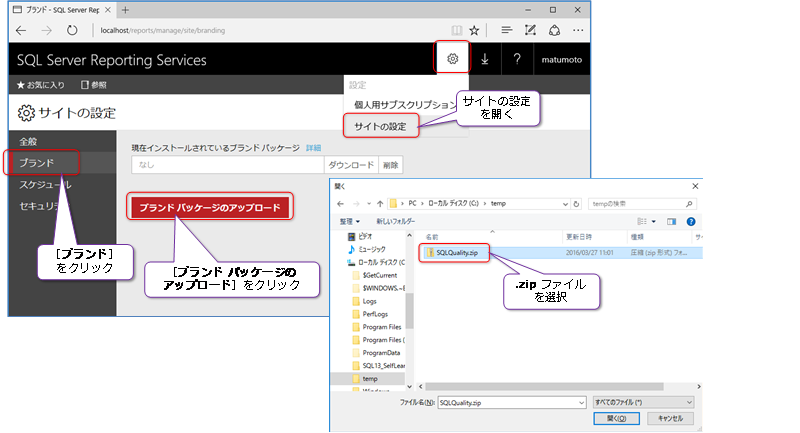Screen dimensions: 800x433
Task: Click the file dialog back arrow
Action: pyautogui.click(x=341, y=203)
